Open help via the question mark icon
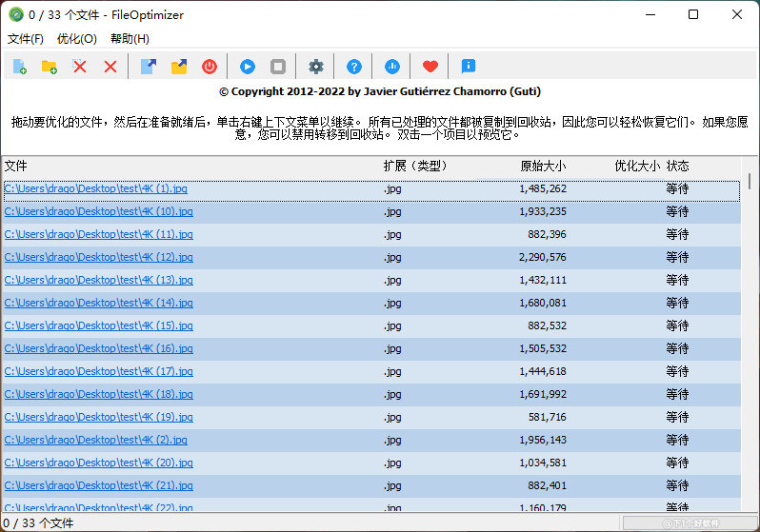The height and width of the screenshot is (532, 760). 354,67
